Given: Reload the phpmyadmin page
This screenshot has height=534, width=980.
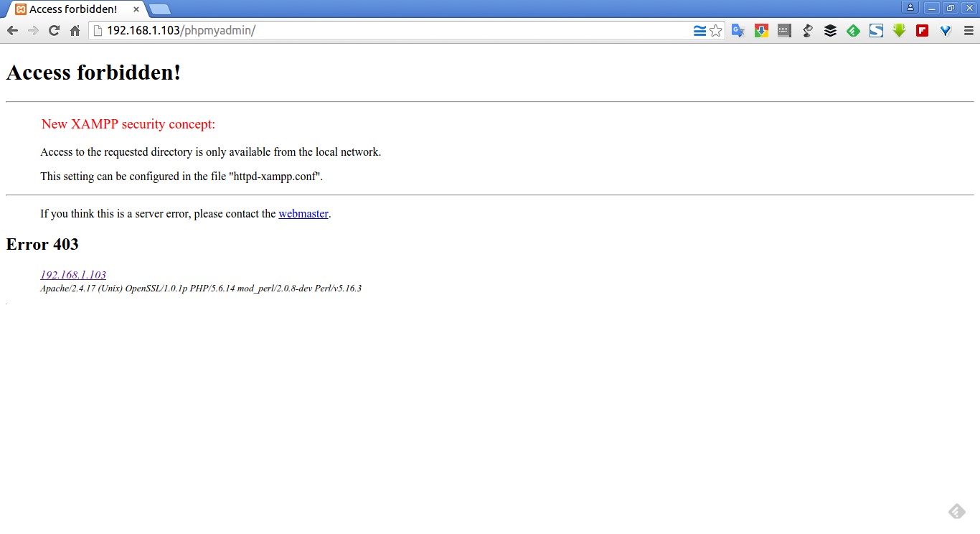Looking at the screenshot, I should tap(54, 30).
